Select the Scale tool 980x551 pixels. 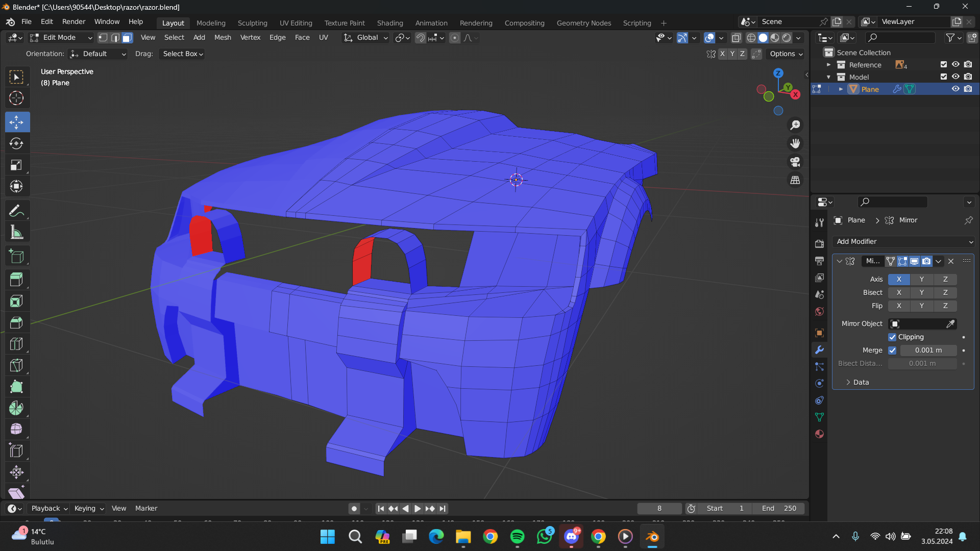[x=16, y=165]
